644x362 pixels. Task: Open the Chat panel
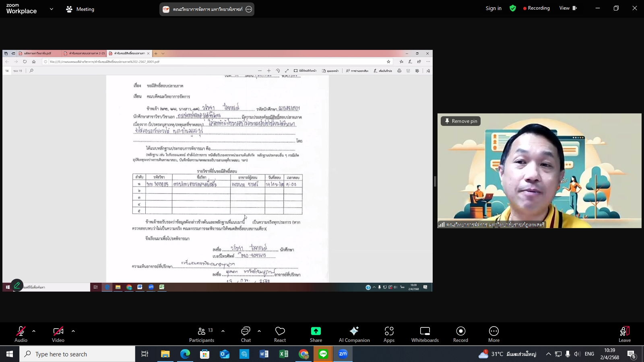coord(246,334)
